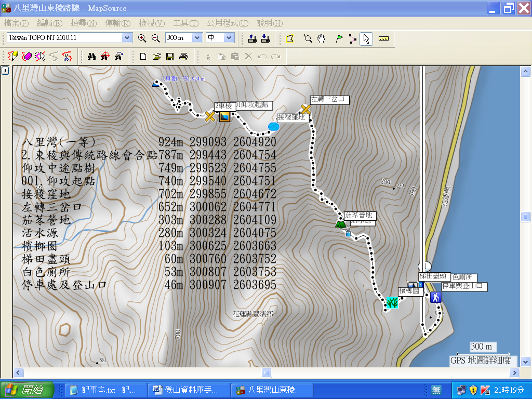The image size is (532, 399).
Task: Select the 停車與登山口 hiker waypoint icon
Action: [x=436, y=297]
